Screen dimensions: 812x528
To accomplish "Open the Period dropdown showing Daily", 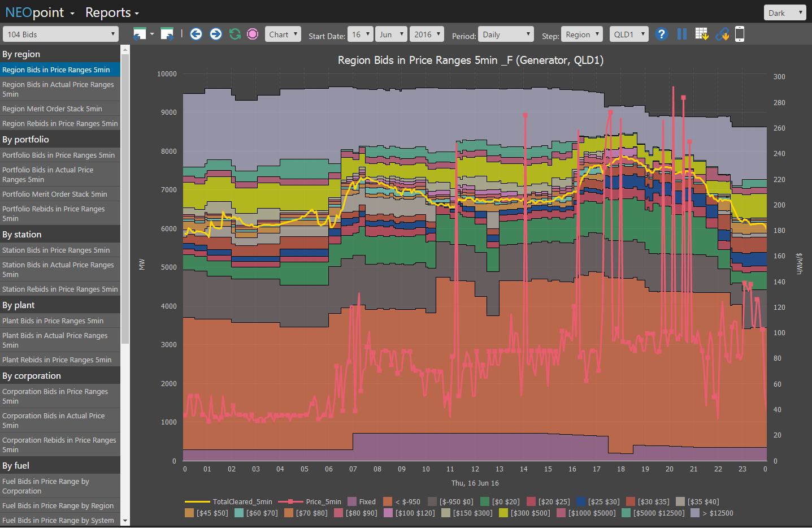I will [505, 34].
